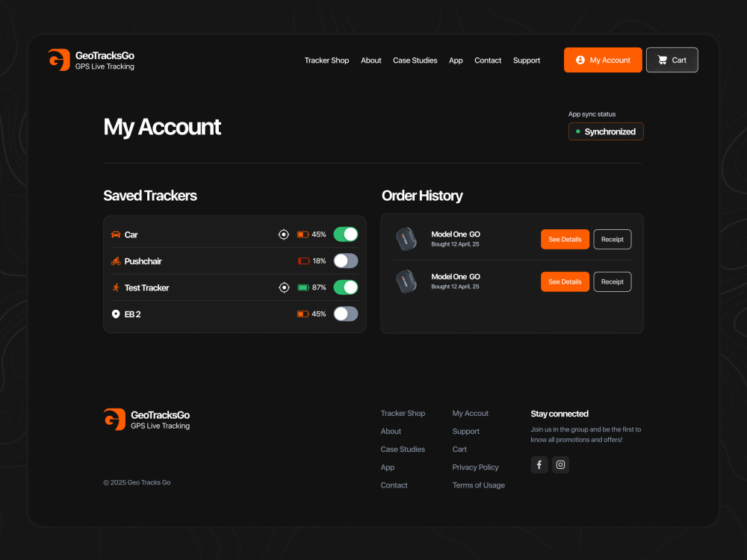Follow the footer About link
This screenshot has width=747, height=560.
[391, 432]
